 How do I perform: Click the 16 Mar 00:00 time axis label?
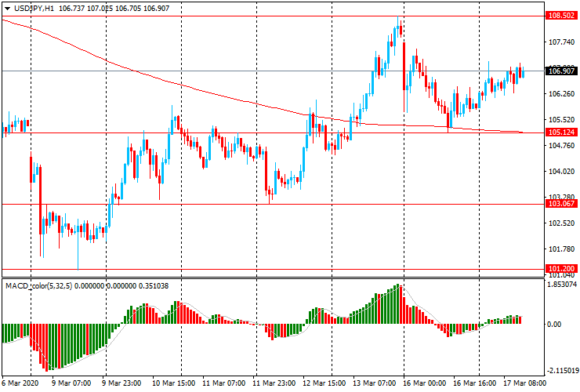point(424,383)
